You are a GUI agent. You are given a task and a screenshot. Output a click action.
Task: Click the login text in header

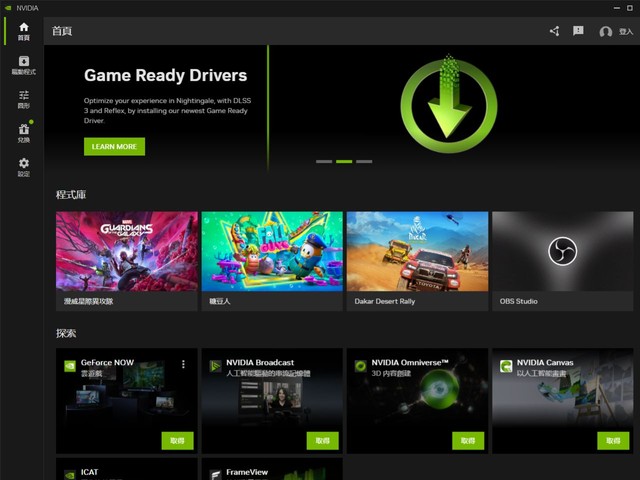[626, 31]
